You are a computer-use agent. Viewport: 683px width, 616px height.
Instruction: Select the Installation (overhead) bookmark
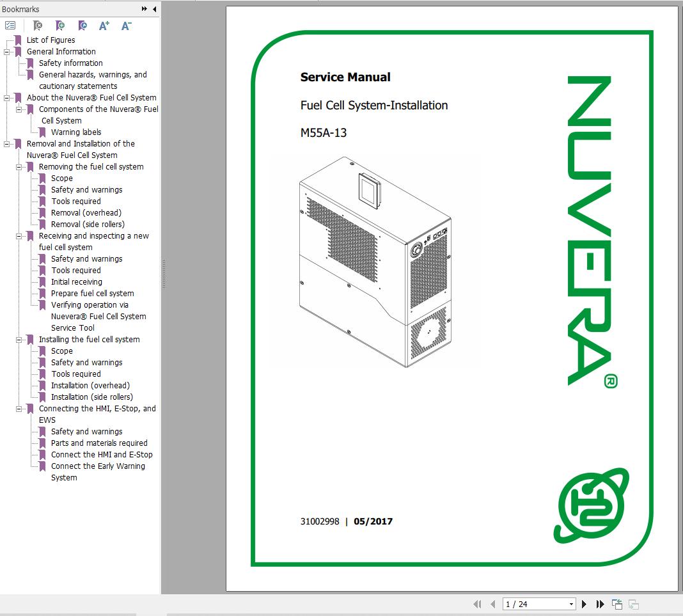90,386
